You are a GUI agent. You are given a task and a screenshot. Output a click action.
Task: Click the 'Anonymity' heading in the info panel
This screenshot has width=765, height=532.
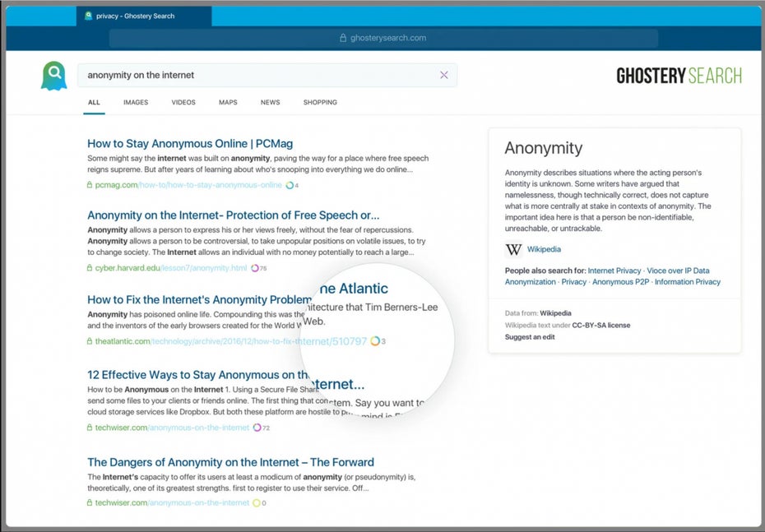[544, 148]
